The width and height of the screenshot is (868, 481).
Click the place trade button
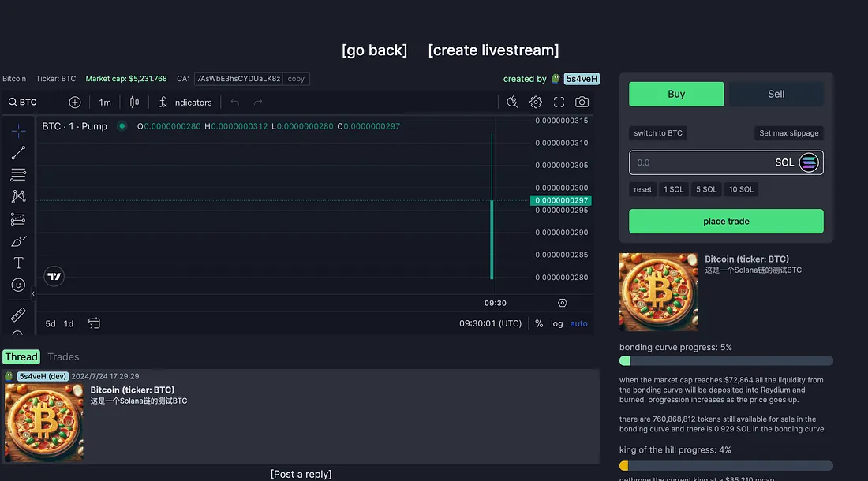click(x=726, y=221)
